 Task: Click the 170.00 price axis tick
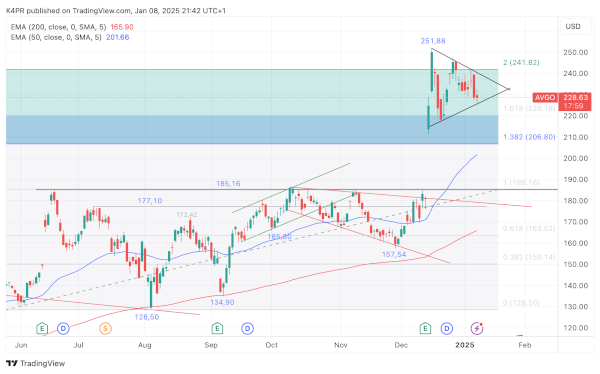(576, 222)
